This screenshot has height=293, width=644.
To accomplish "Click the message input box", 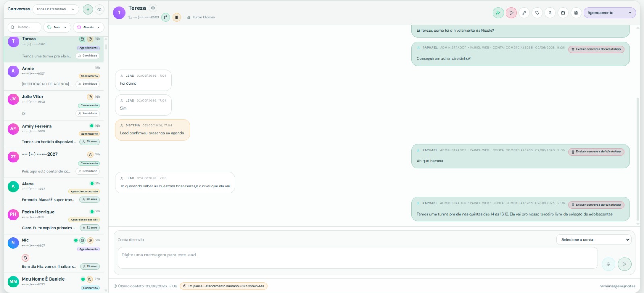I will 357,258.
